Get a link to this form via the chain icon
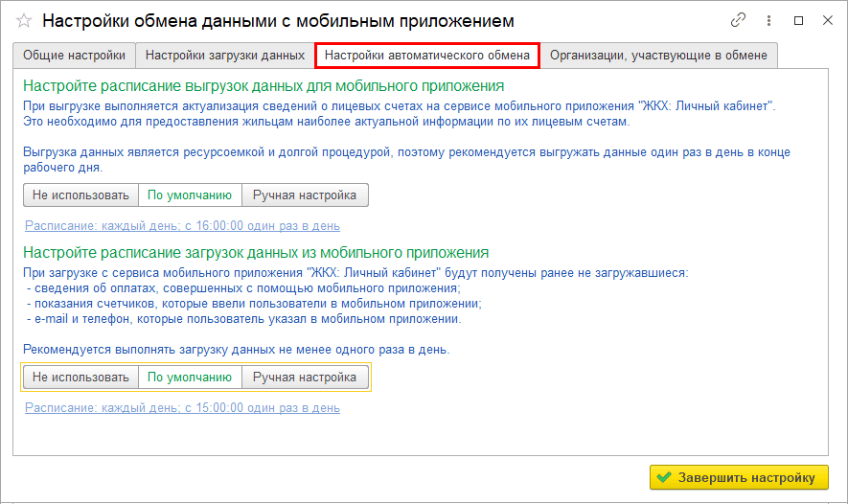The height and width of the screenshot is (504, 848). (x=738, y=20)
